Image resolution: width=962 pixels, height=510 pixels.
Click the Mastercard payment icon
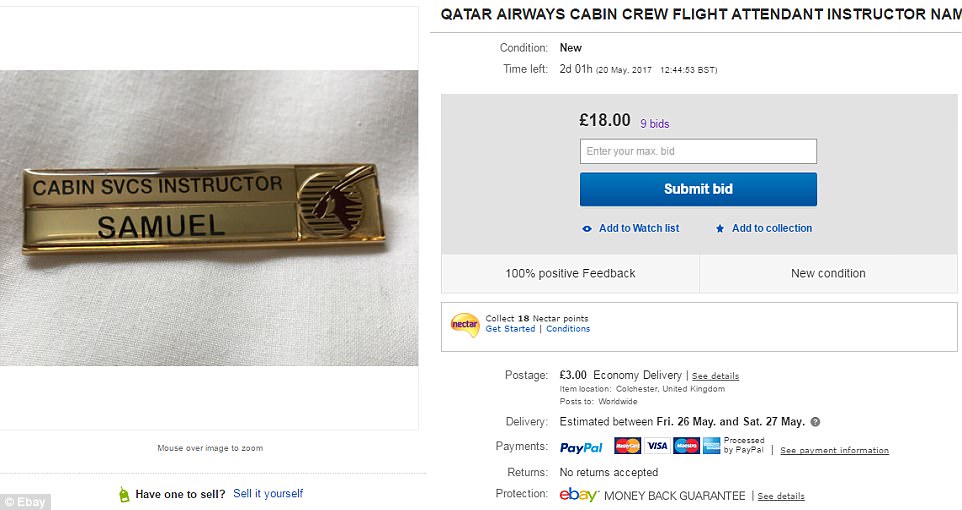(x=627, y=446)
